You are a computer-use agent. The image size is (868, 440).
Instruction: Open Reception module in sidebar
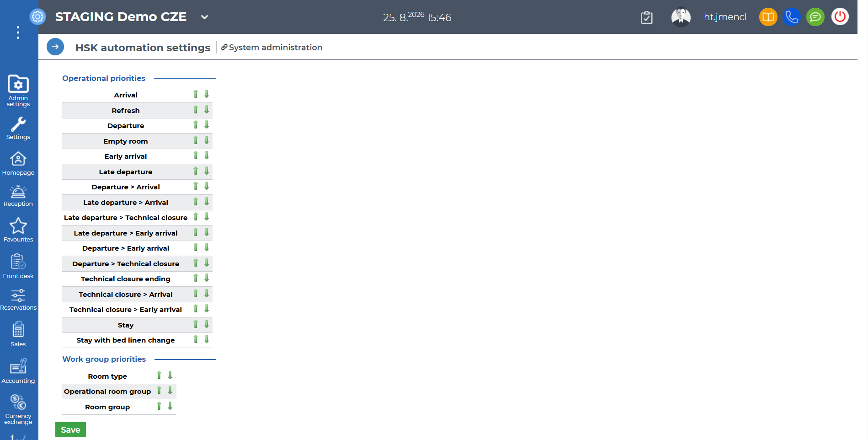click(18, 196)
